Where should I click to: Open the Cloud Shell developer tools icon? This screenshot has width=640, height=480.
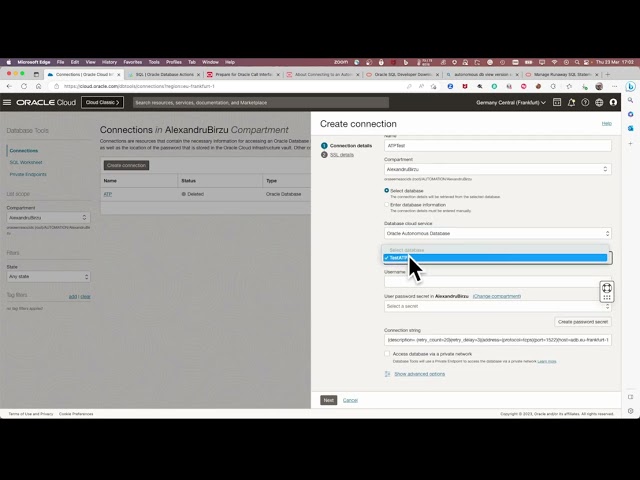[x=557, y=102]
